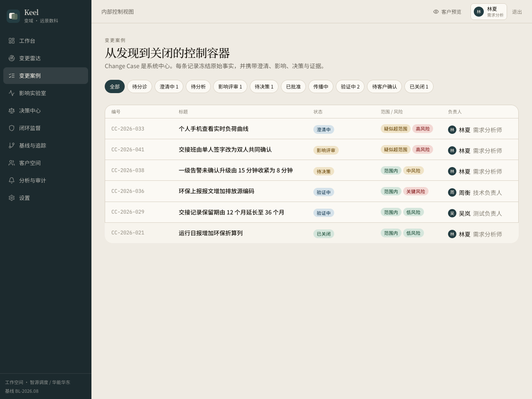
Task: Filter by 传播中 status
Action: point(321,86)
